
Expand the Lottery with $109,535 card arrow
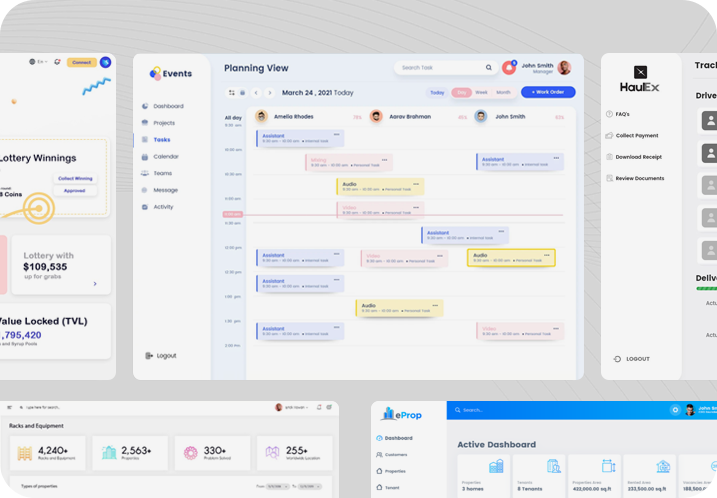point(95,284)
